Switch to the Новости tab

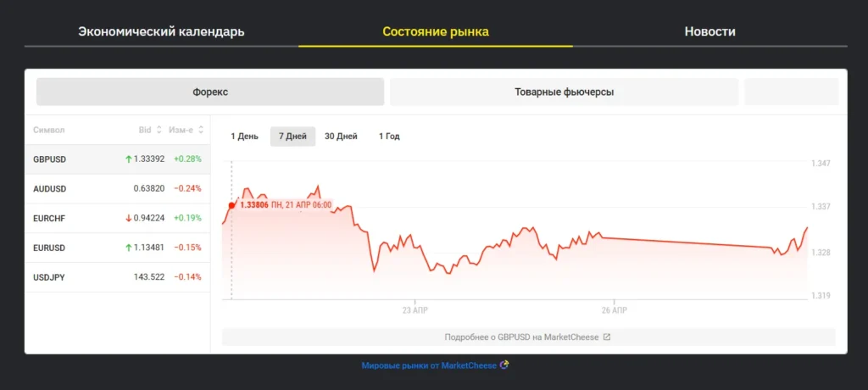pyautogui.click(x=709, y=31)
